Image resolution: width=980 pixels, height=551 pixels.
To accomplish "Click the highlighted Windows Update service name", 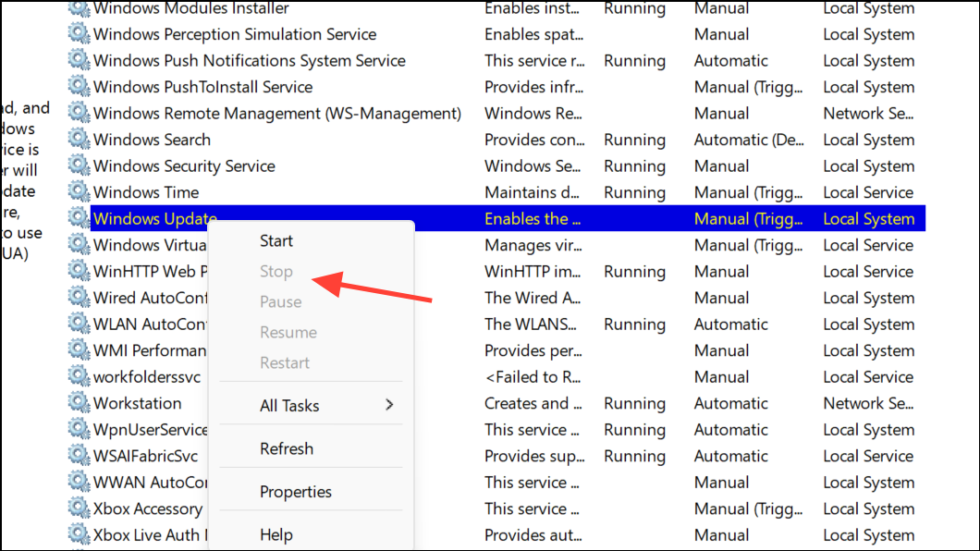I will point(155,219).
